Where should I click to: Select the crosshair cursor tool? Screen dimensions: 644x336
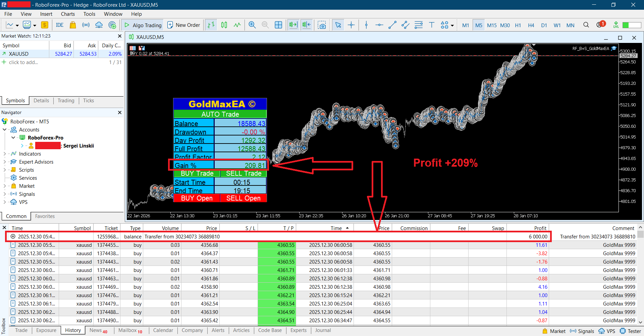[351, 25]
